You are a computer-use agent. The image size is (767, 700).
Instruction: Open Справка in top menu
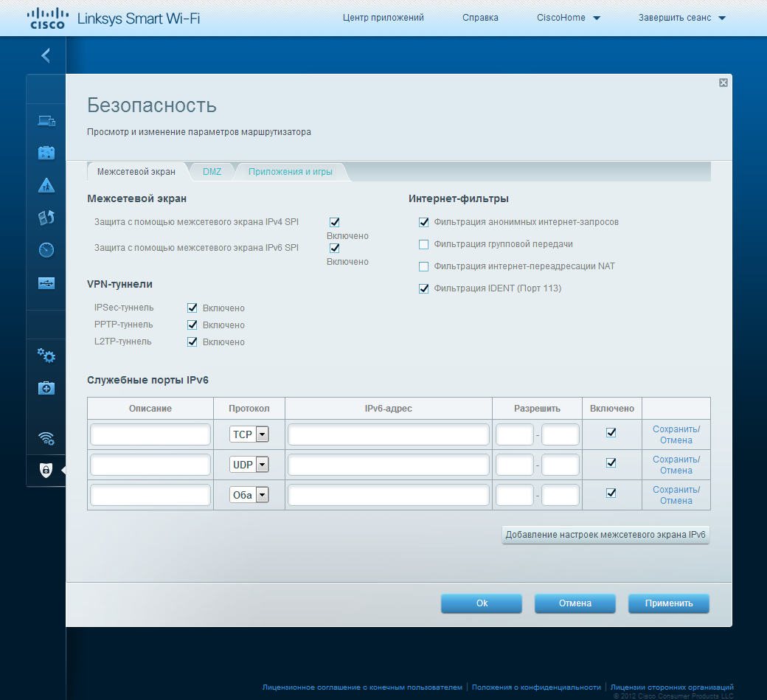pyautogui.click(x=480, y=18)
